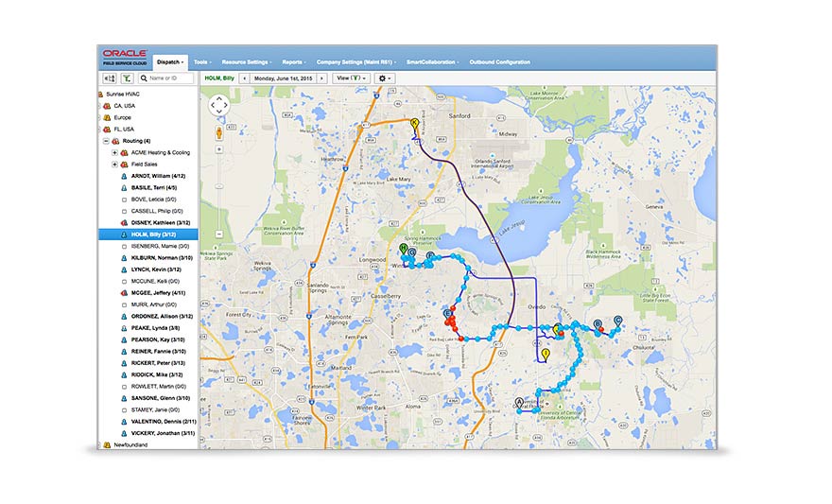
Task: Click the Oracle Field Service Cloud logo
Action: click(125, 58)
